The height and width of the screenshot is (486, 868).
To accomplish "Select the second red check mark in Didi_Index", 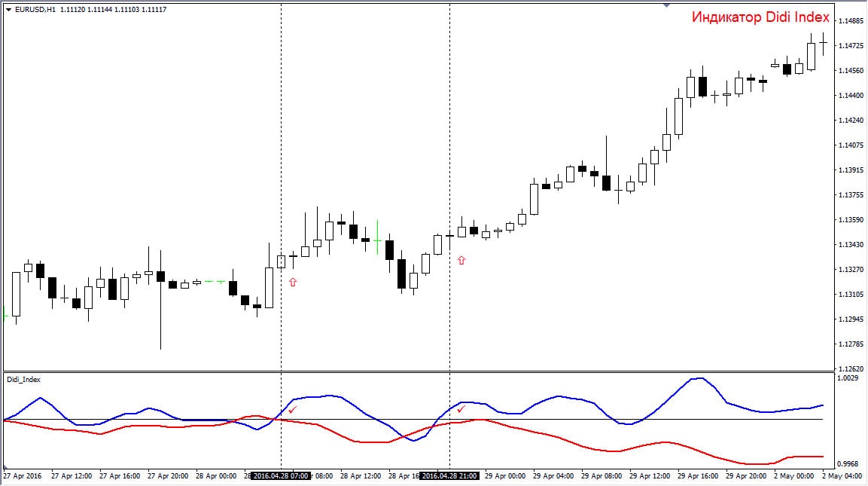I will point(461,409).
